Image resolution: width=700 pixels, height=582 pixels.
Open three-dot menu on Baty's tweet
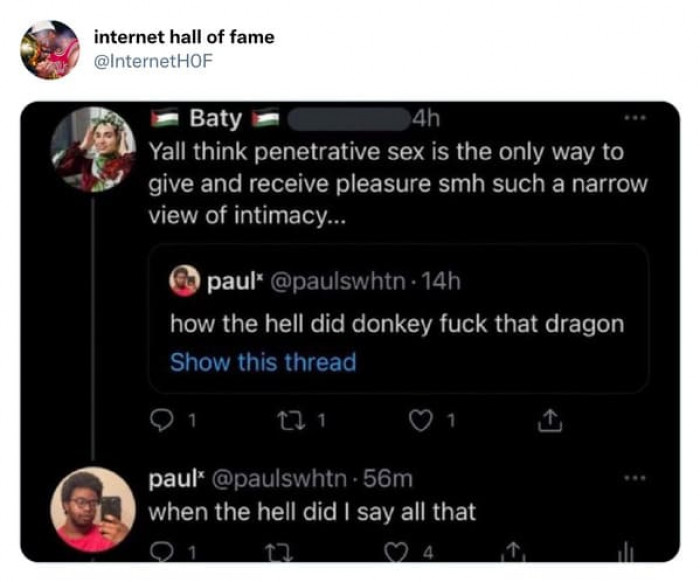tap(632, 119)
